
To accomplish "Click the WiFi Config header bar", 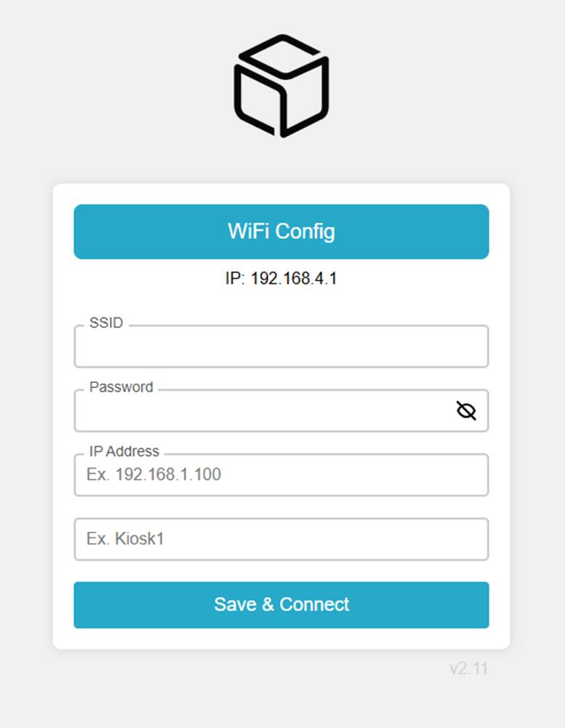I will coord(281,232).
